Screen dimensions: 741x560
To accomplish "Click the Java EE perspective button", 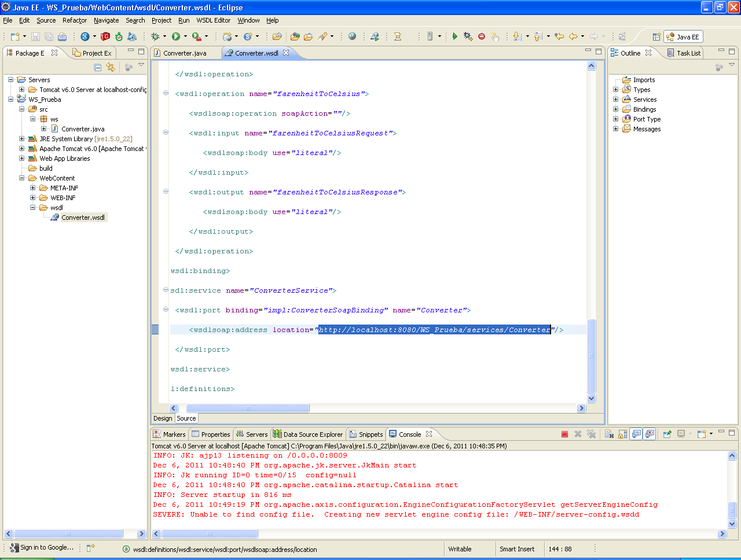I will (x=683, y=36).
